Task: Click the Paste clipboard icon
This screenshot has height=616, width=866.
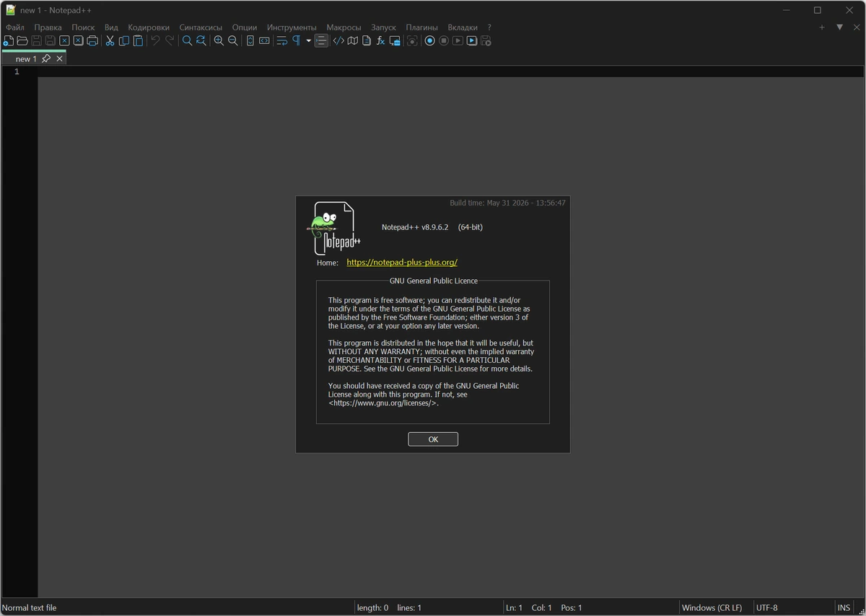Action: tap(138, 41)
